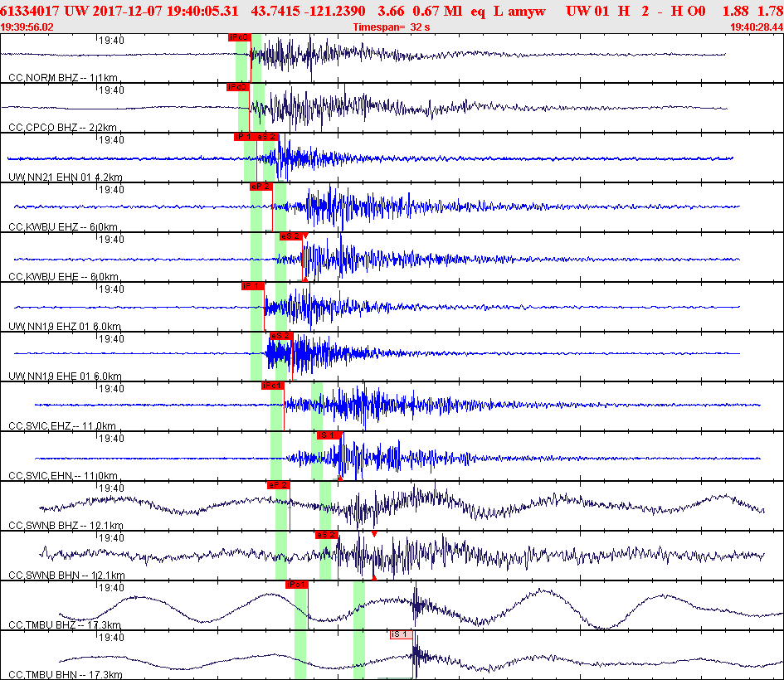The image size is (784, 680).
Task: Click the CC.TMBU BHN 17.3km channel label
Action: 66,674
